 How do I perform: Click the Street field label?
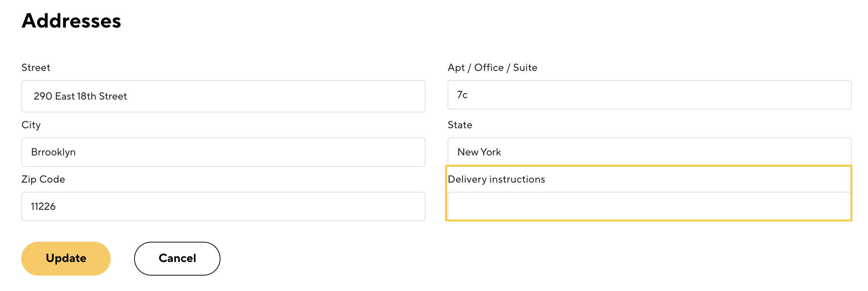pyautogui.click(x=36, y=68)
